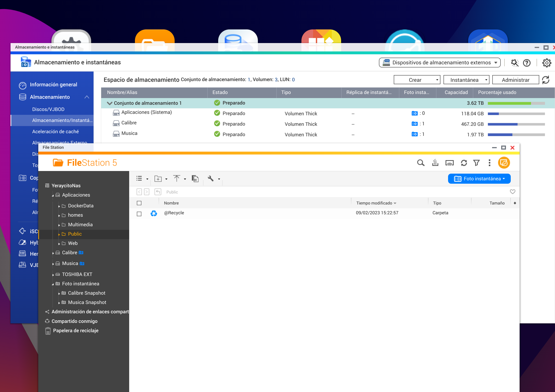Open the Crear dropdown button
The height and width of the screenshot is (392, 555).
coord(417,80)
